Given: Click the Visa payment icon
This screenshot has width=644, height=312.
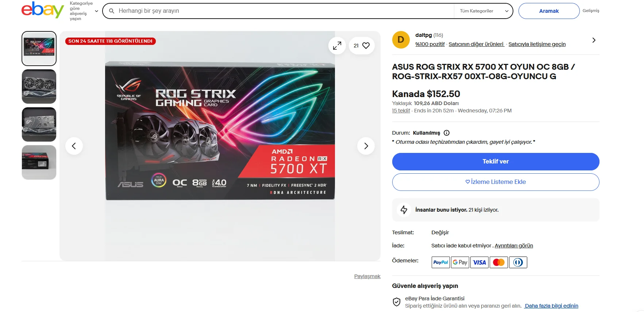Looking at the screenshot, I should click(479, 262).
